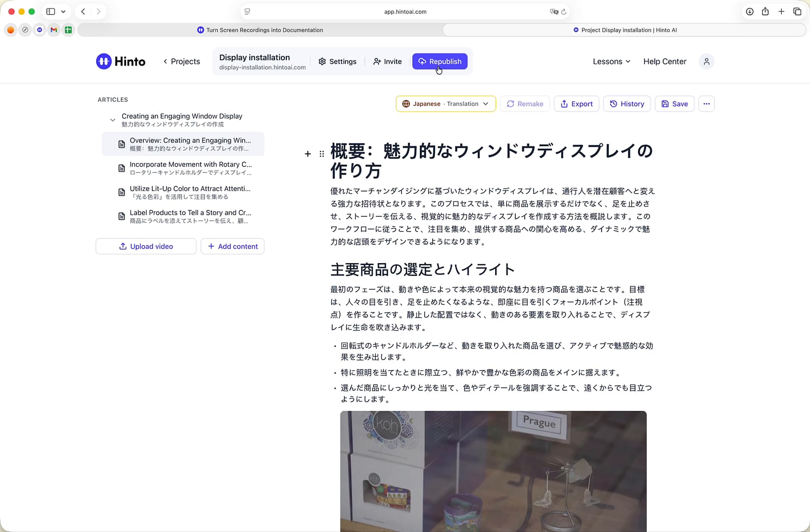810x532 pixels.
Task: Open the History panel button
Action: point(627,104)
